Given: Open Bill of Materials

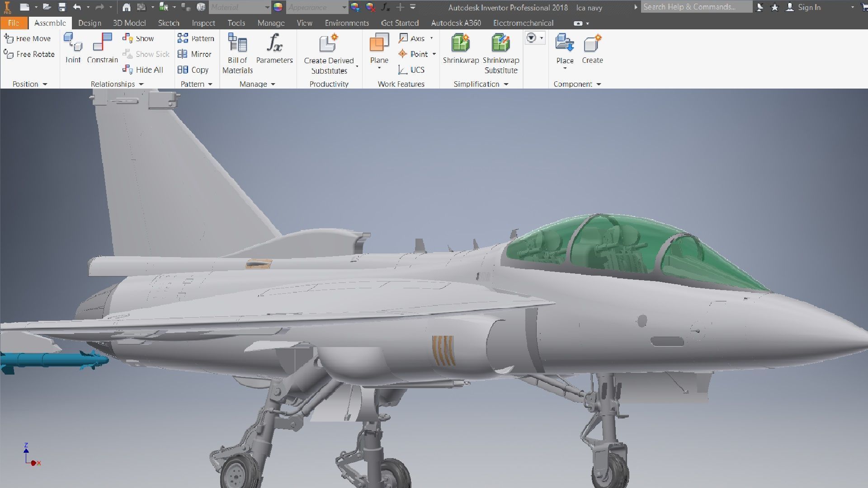Looking at the screenshot, I should tap(237, 53).
